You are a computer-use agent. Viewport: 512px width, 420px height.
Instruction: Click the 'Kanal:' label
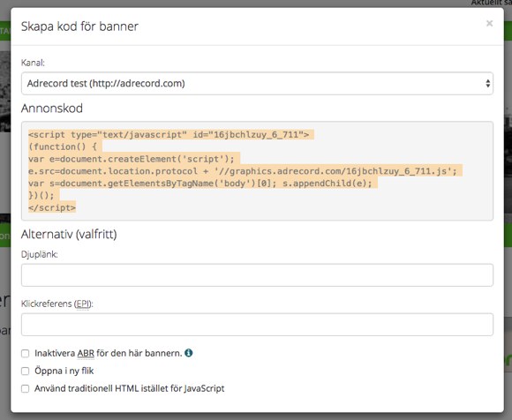[33, 63]
